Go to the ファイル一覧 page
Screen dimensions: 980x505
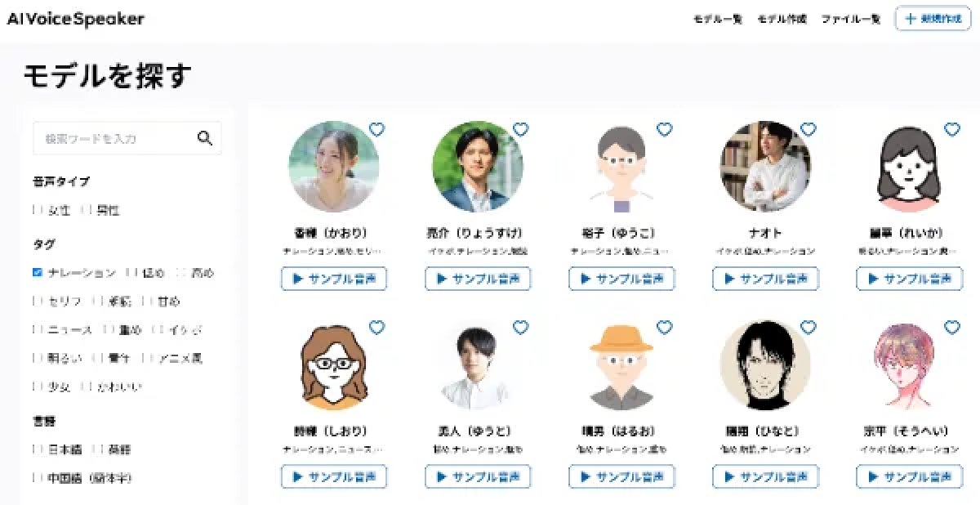[x=850, y=19]
